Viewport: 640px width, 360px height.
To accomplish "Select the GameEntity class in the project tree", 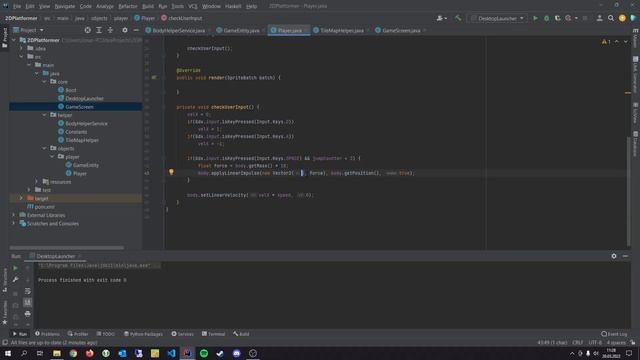I will click(x=86, y=165).
